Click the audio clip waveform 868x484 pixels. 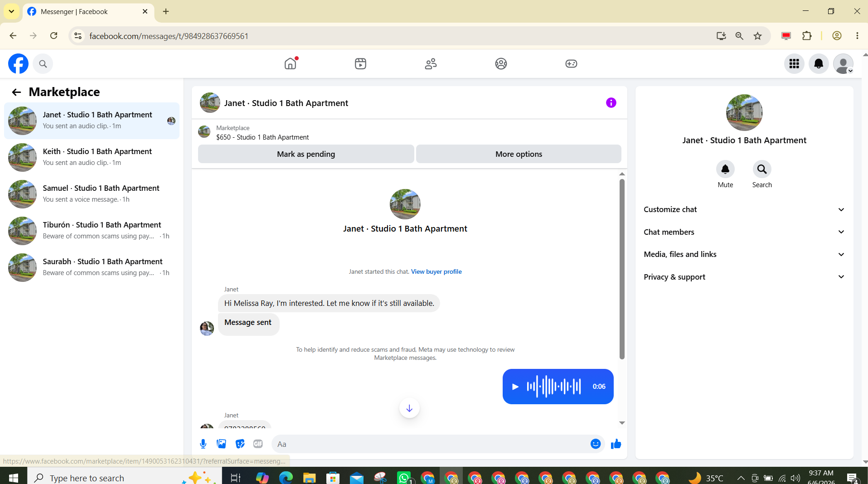tap(553, 387)
